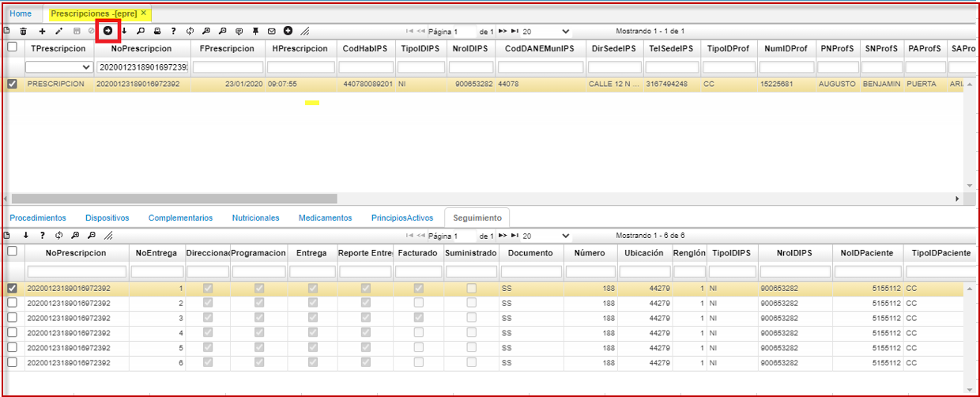Viewport: 980px width, 397px height.
Task: Click cell 'CALLE 12 N ...' under DirSedeIPS
Action: (614, 84)
